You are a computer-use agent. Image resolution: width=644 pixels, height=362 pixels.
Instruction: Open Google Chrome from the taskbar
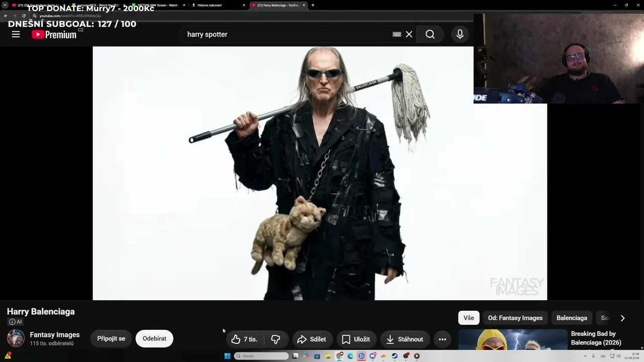click(340, 356)
